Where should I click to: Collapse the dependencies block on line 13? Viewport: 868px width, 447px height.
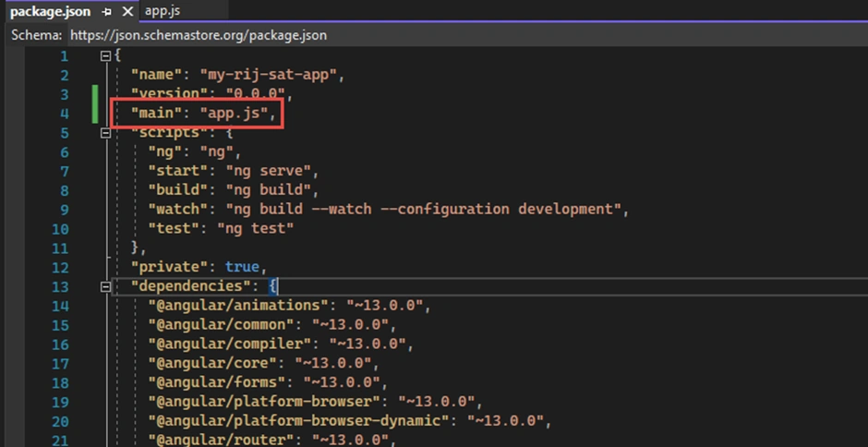(x=105, y=286)
